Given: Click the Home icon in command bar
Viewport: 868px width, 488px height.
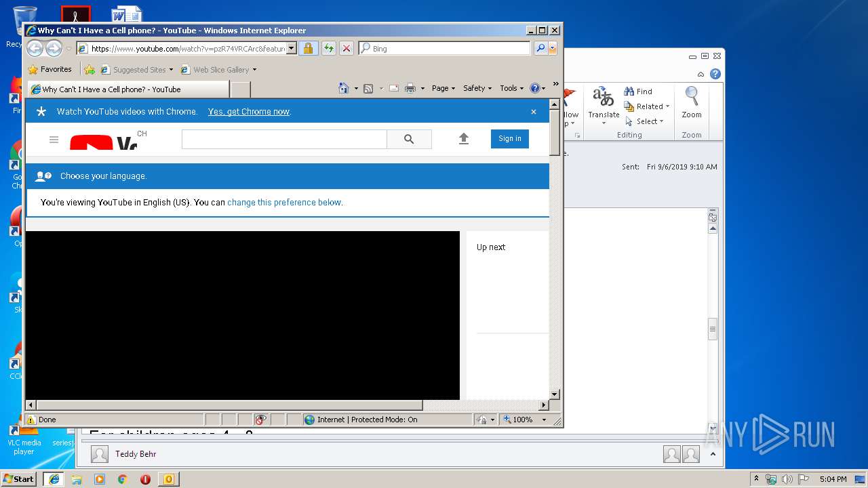Looking at the screenshot, I should 344,88.
